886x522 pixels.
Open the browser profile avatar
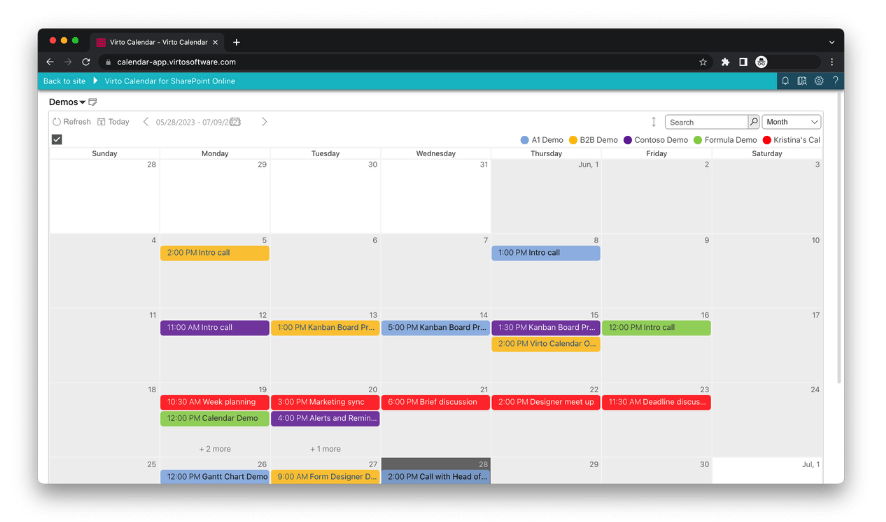(x=761, y=62)
